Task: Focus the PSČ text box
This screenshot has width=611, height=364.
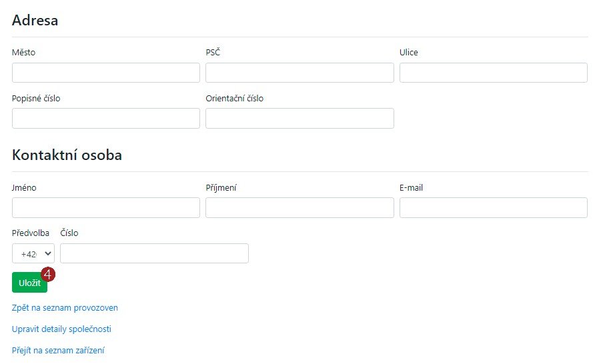Action: [299, 73]
